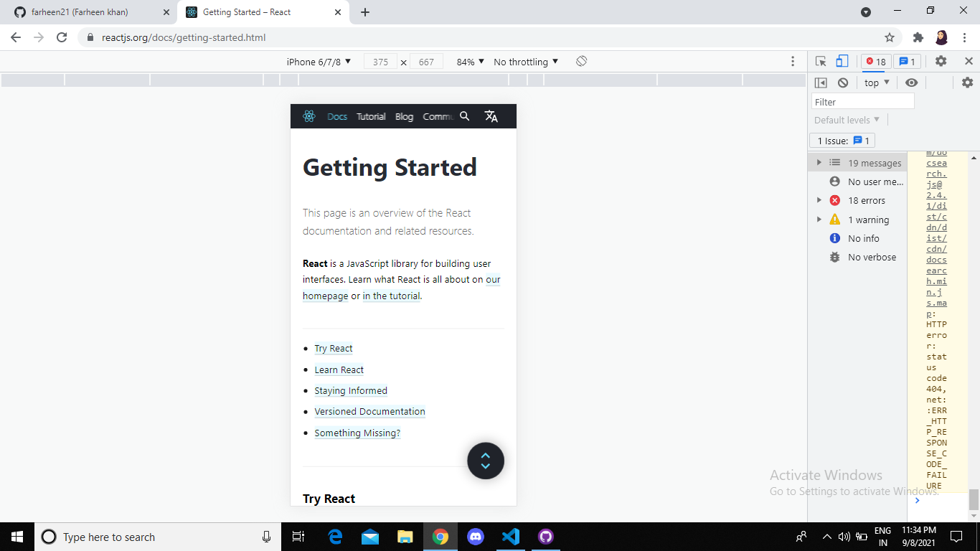
Task: Open the Windows Start menu
Action: point(17,537)
